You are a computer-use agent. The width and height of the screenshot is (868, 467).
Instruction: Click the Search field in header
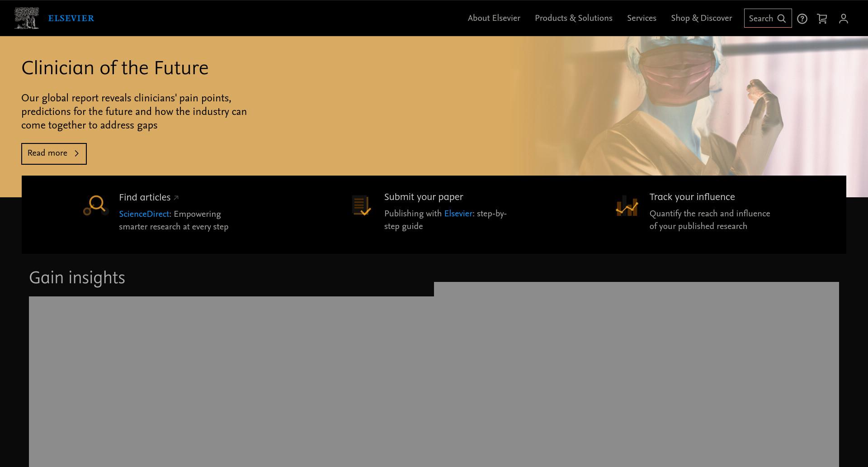click(768, 18)
